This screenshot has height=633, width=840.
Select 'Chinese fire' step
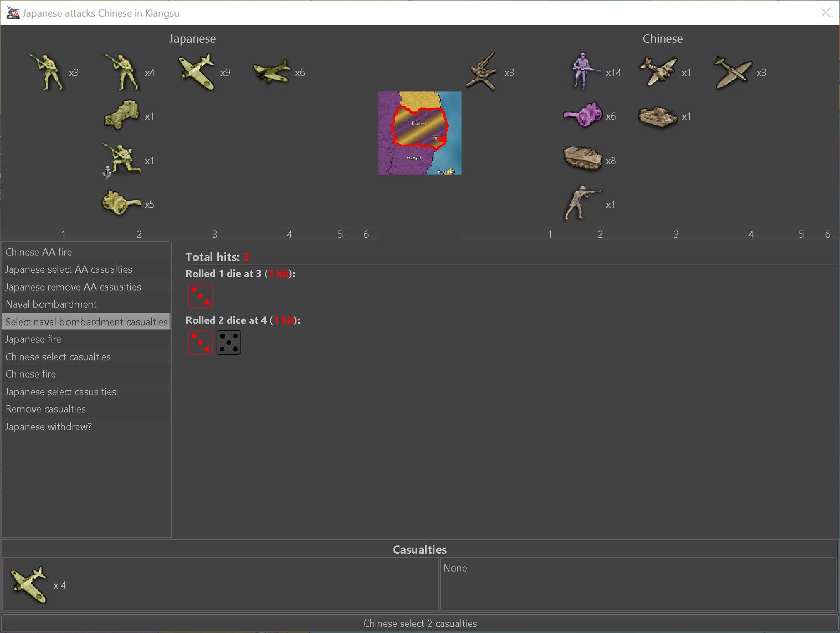click(86, 374)
